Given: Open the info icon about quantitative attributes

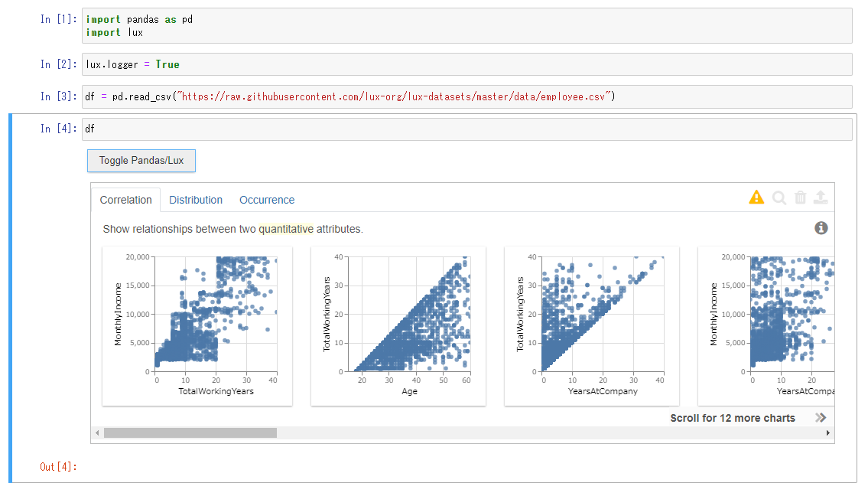Looking at the screenshot, I should pyautogui.click(x=821, y=227).
